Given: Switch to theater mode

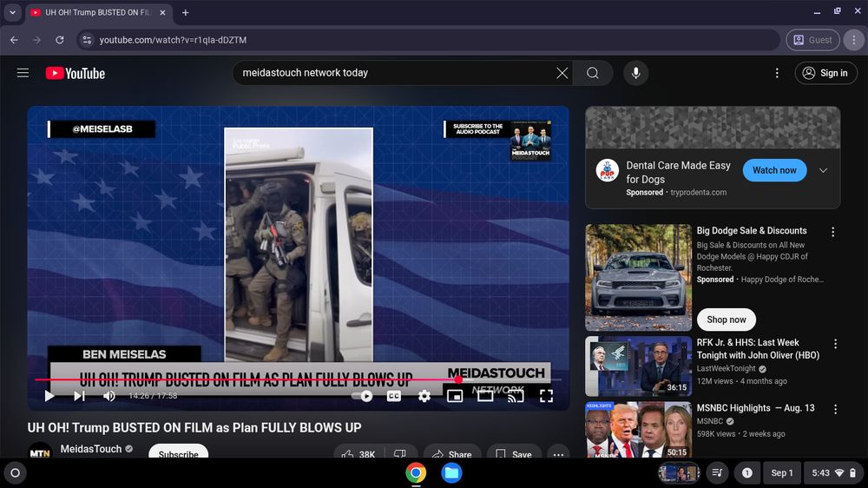Looking at the screenshot, I should point(485,395).
